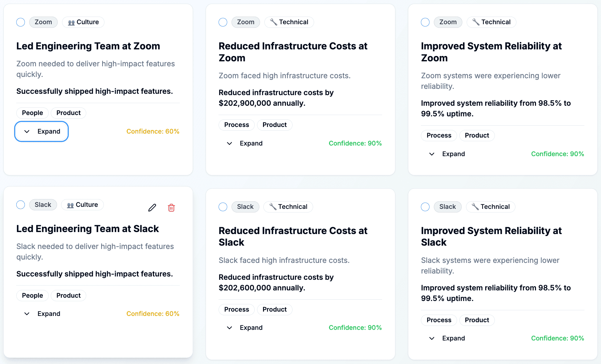Delete the Led Engineering Team at Slack card

pos(171,208)
